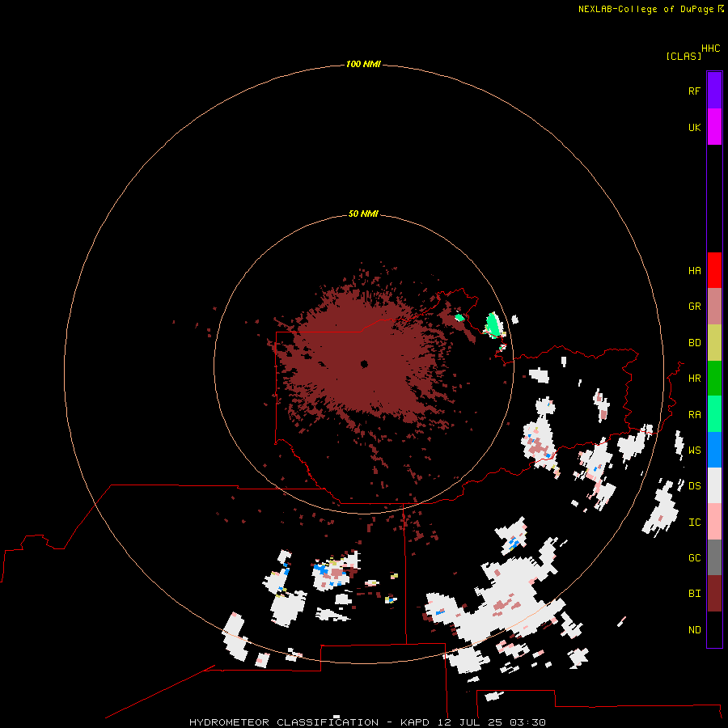Click the DS white legend swatch
Viewport: 728px width, 728px height.
[714, 485]
